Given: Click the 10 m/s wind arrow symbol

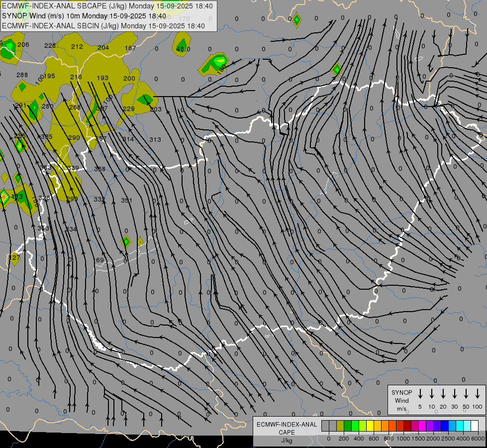Looking at the screenshot, I should point(432,393).
